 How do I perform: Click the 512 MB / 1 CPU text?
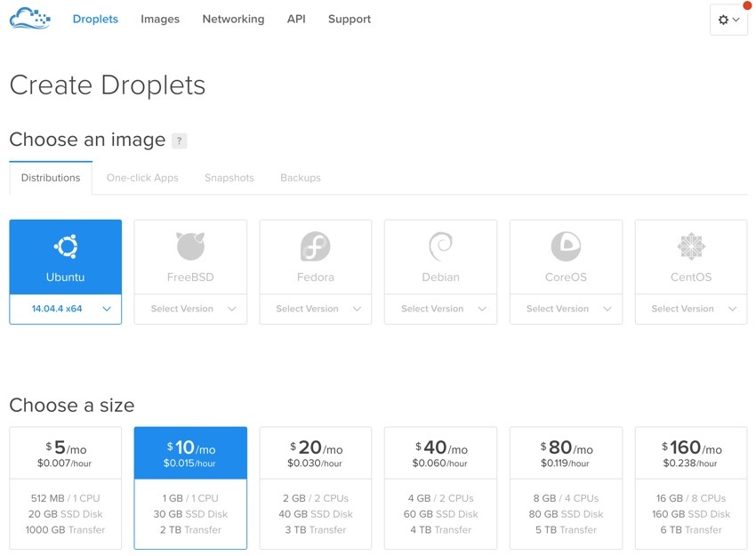coord(66,498)
